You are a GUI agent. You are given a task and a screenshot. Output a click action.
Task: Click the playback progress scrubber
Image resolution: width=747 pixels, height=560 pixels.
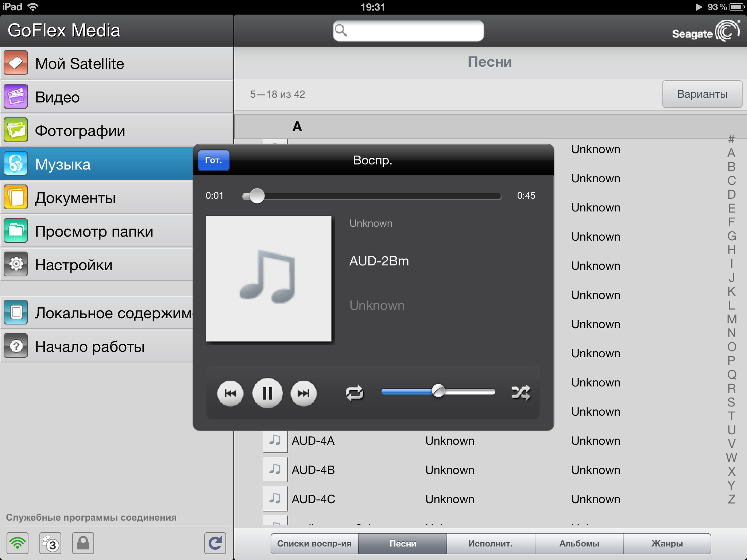pos(257,196)
